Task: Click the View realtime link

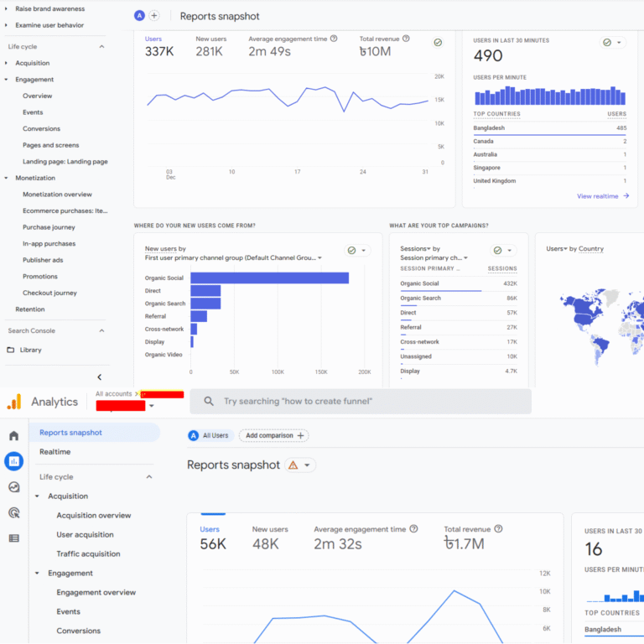Action: [602, 196]
